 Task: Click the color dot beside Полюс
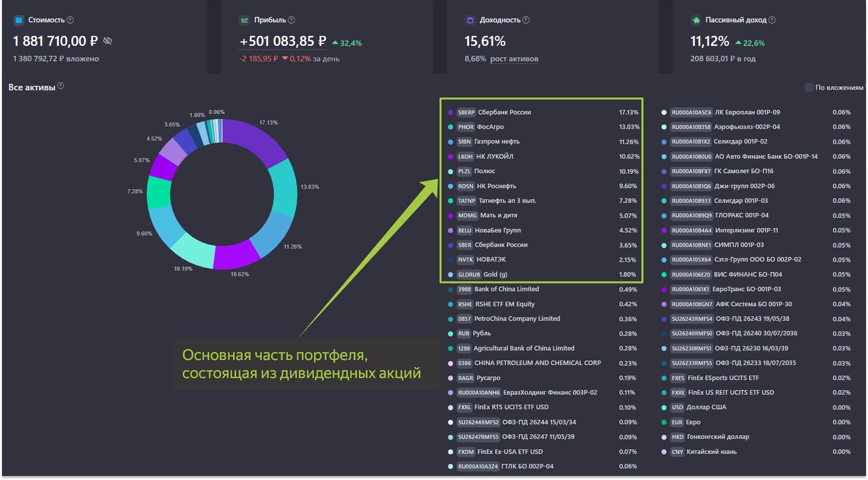point(451,171)
